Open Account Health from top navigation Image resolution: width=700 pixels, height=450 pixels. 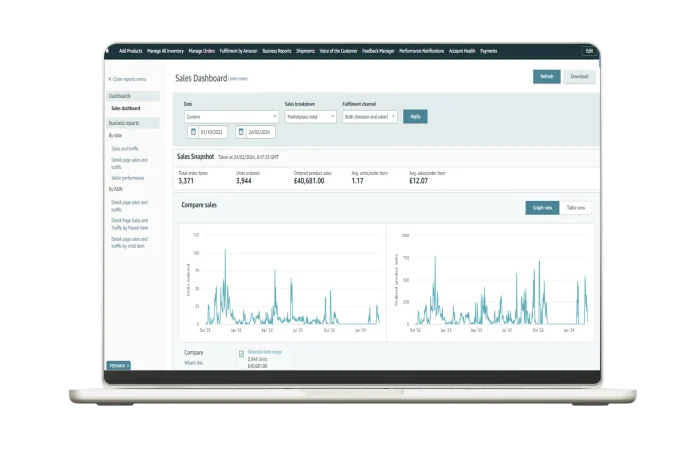click(x=462, y=50)
